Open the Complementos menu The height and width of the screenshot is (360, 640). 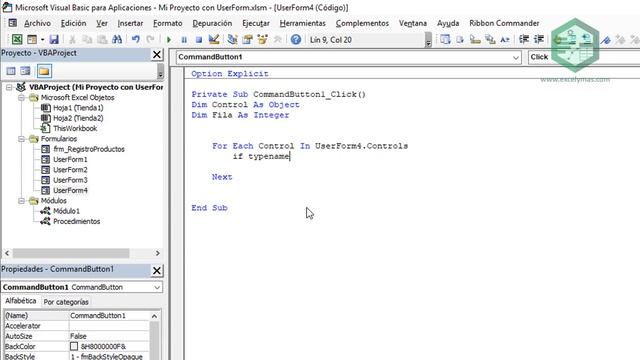tap(362, 23)
